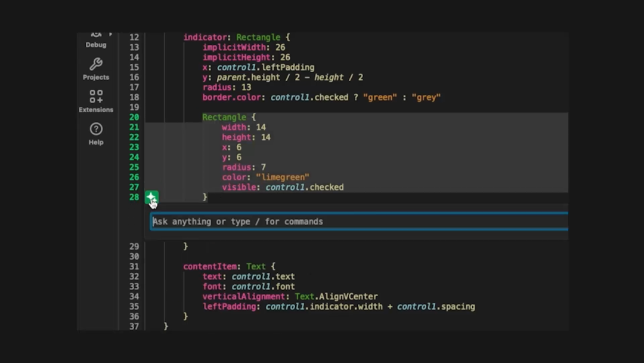Click 'width: 14' on line 21

tap(244, 127)
